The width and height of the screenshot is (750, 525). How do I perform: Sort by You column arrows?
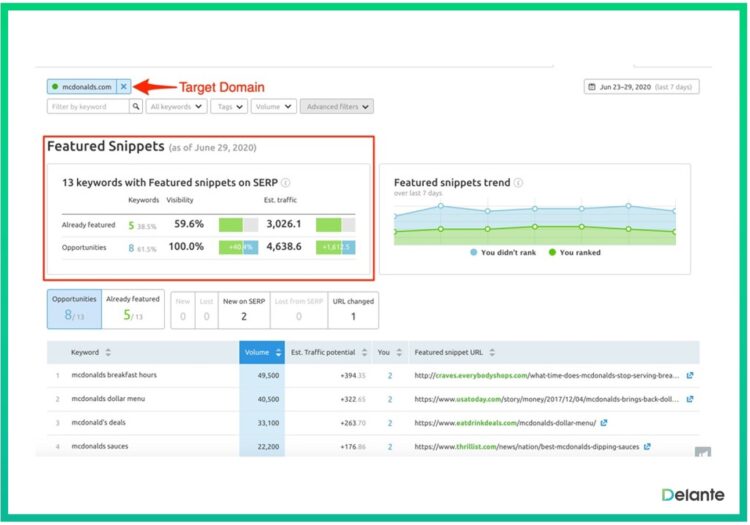tap(399, 352)
